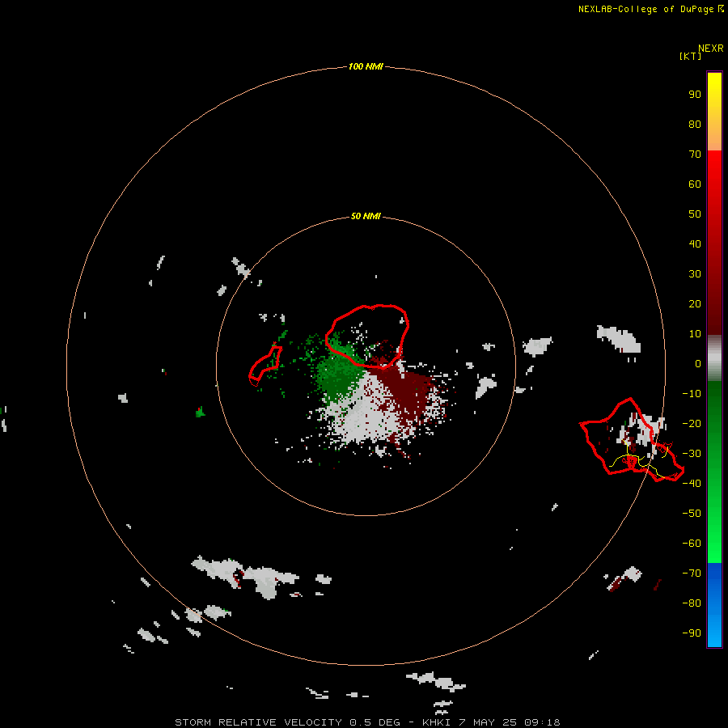The image size is (728, 728).
Task: Click the small narrow red island outline to the west
Action: (x=265, y=366)
